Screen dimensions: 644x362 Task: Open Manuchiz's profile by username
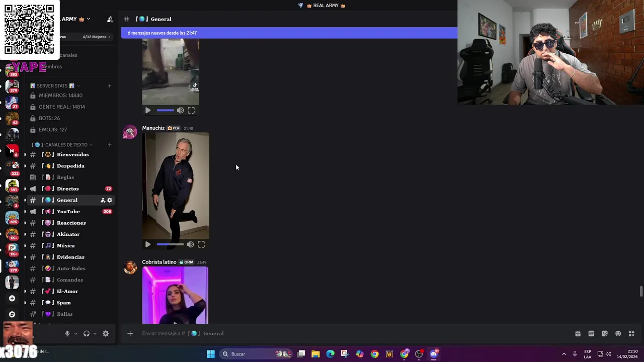click(x=153, y=128)
